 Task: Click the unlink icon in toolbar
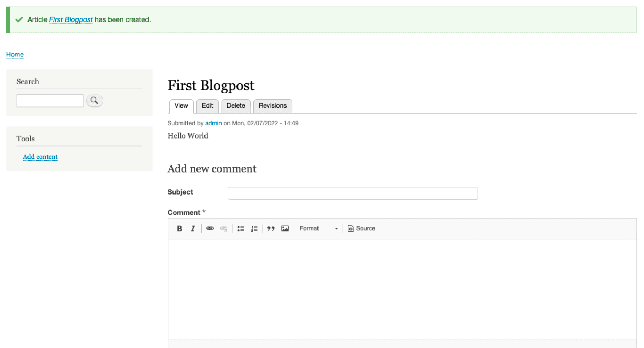[x=224, y=229]
